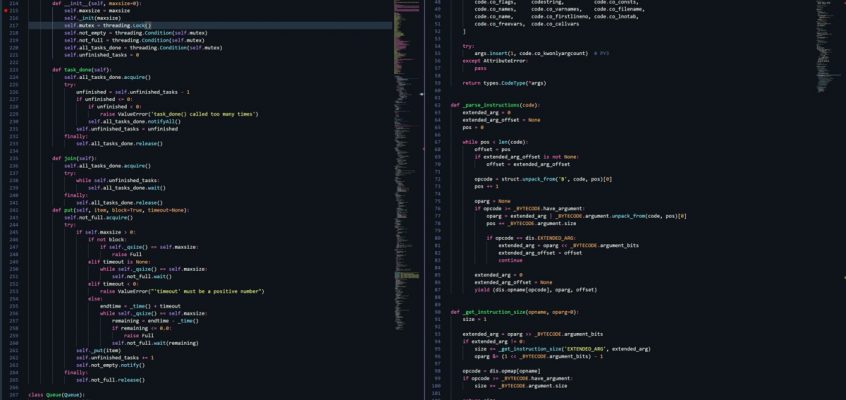Screen dimensions: 846x400
Task: Click 'elif timeout < 0:' line
Action: 113,284
